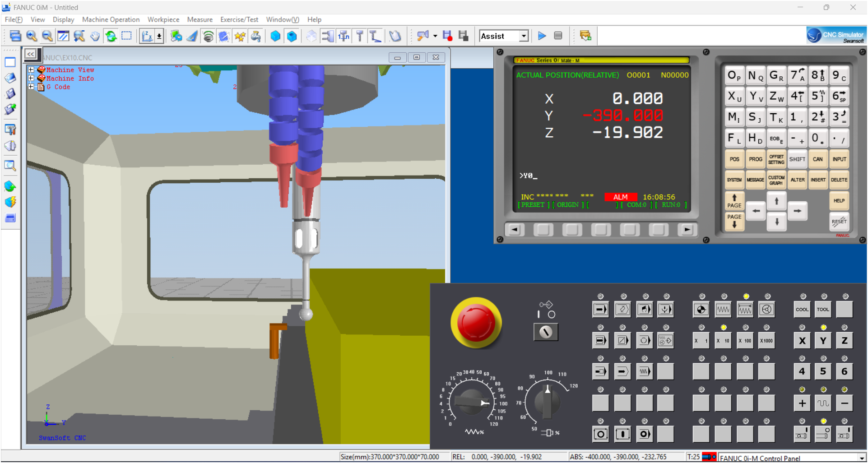The width and height of the screenshot is (868, 463).
Task: Click the solid blue cube workpiece icon
Action: coord(275,36)
